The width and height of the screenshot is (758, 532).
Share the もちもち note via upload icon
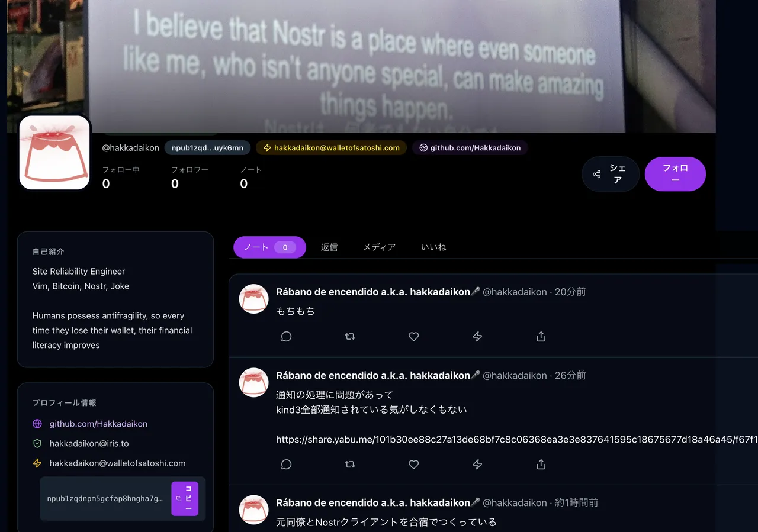[541, 336]
